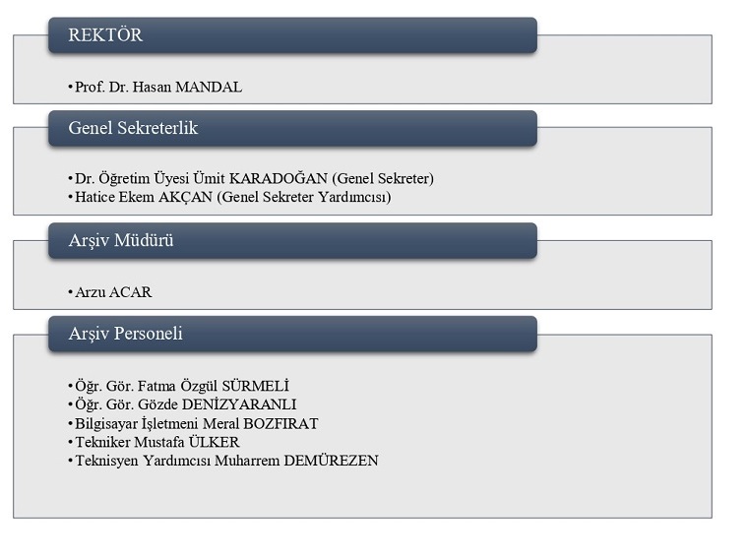Click the bullet before Arzu ACAR
Image resolution: width=747 pixels, height=560 pixels.
click(71, 292)
